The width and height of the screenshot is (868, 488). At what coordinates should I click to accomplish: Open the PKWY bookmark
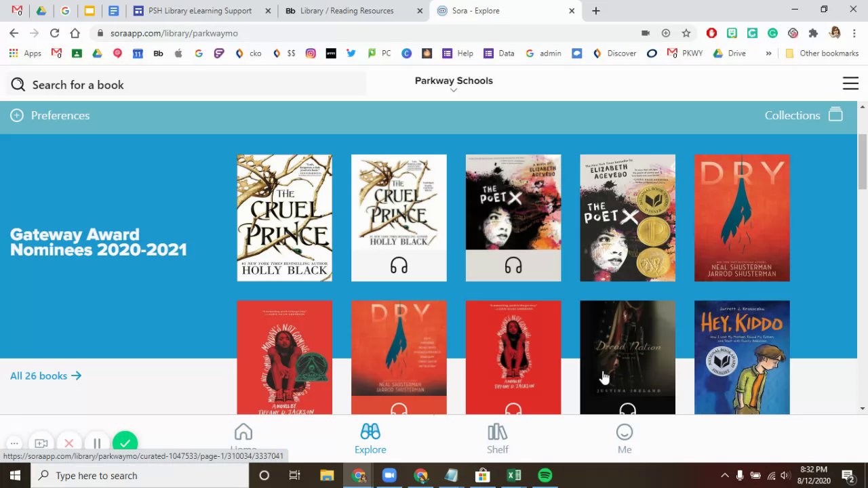(x=685, y=53)
